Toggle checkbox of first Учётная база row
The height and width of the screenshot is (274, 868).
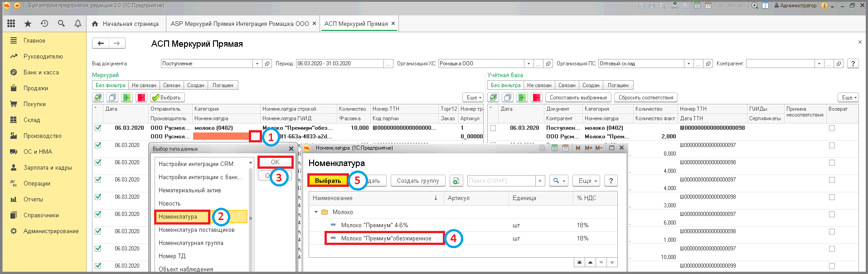[493, 128]
